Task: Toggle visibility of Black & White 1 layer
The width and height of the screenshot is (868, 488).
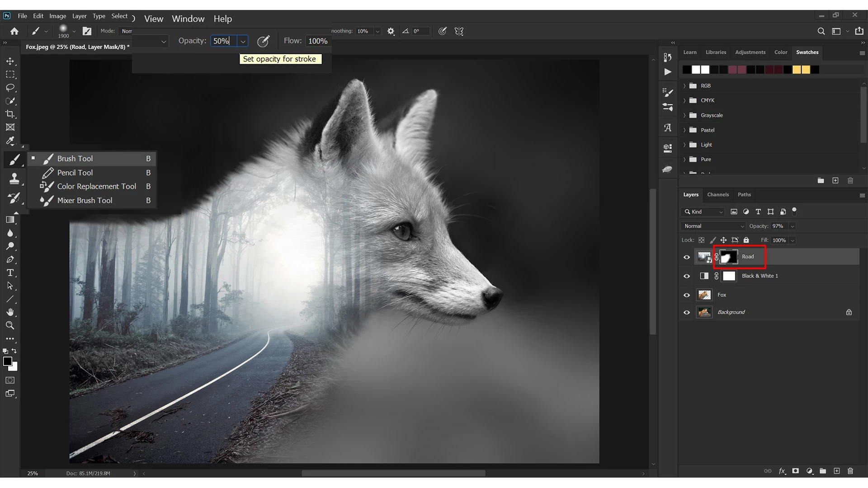Action: point(687,276)
